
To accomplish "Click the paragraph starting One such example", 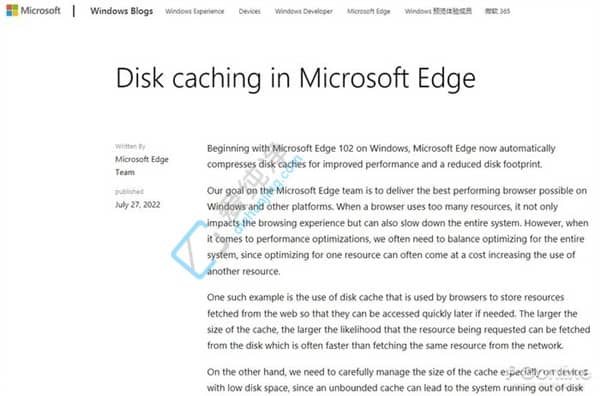I will pos(398,321).
